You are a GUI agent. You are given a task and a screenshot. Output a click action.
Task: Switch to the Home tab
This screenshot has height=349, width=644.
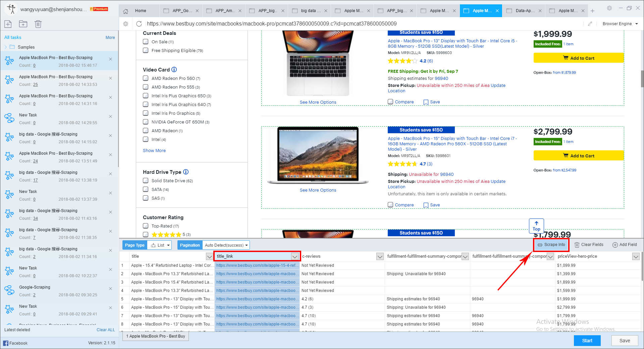pos(139,11)
